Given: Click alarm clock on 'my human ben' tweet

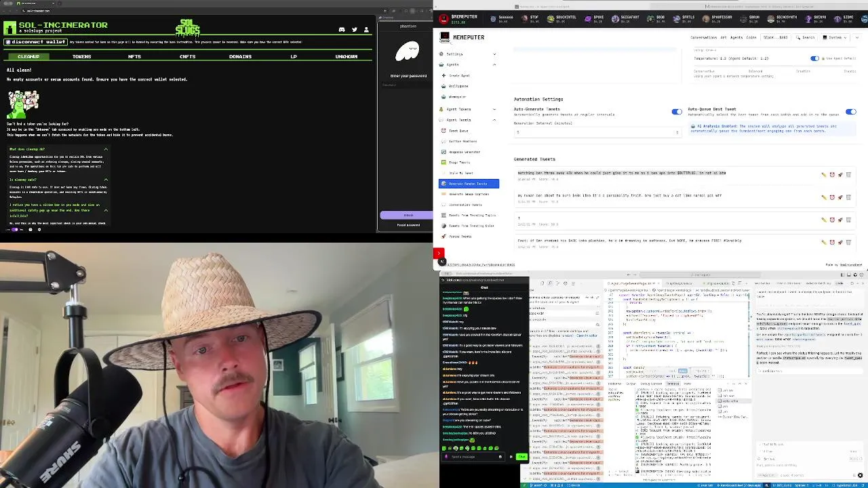Looking at the screenshot, I should point(832,197).
